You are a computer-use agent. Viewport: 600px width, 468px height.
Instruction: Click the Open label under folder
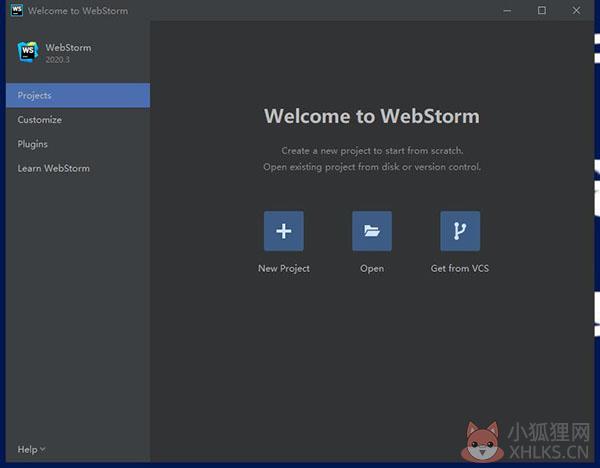(372, 269)
